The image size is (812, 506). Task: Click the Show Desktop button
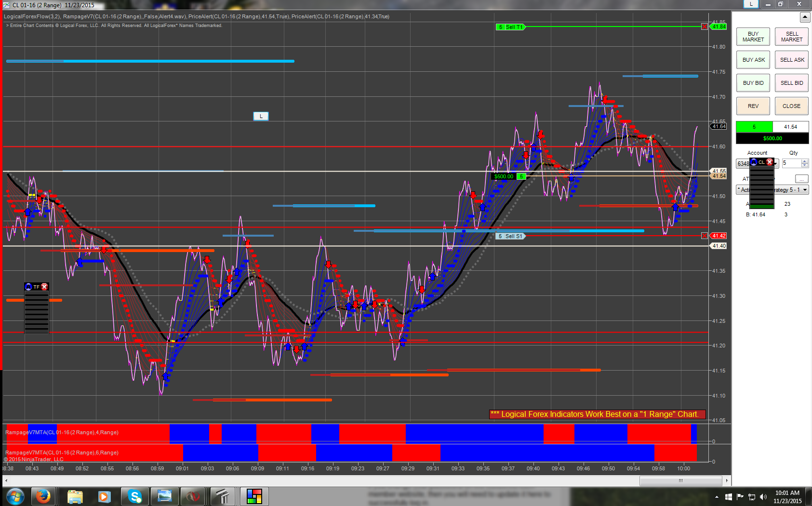pos(809,497)
